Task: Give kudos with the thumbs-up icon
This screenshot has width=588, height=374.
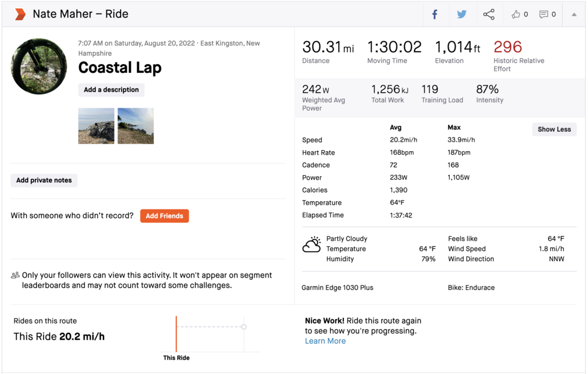Action: 516,14
